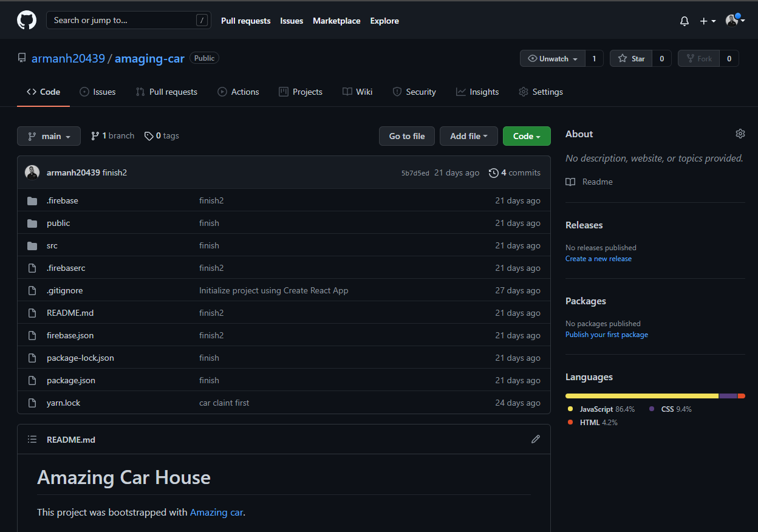Click the yellow JavaScript language bar segment
The image size is (758, 532).
(641, 396)
